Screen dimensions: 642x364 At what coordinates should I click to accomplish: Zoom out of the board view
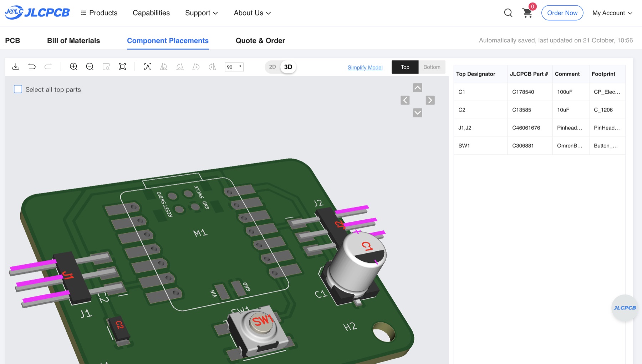coord(90,67)
